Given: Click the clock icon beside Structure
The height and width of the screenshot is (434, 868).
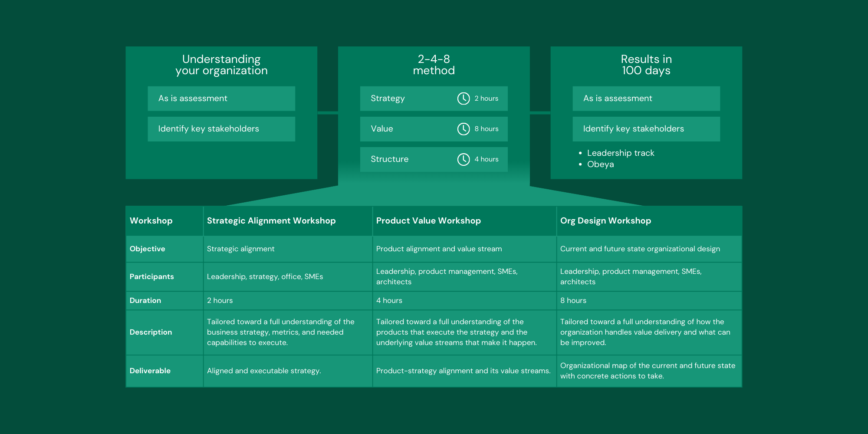Looking at the screenshot, I should point(464,159).
